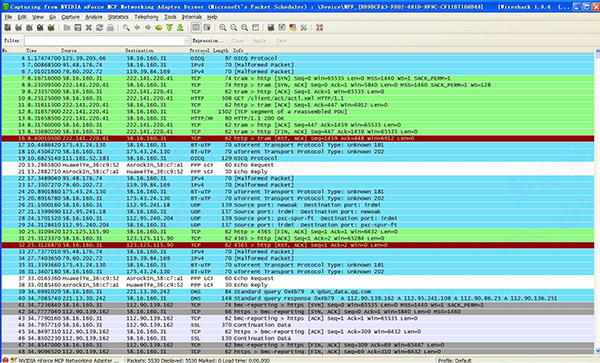
Task: Open help lifebuoy toolbar icon
Action: click(x=320, y=28)
